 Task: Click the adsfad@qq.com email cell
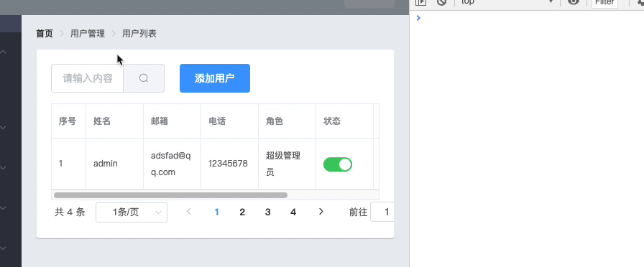pyautogui.click(x=171, y=164)
